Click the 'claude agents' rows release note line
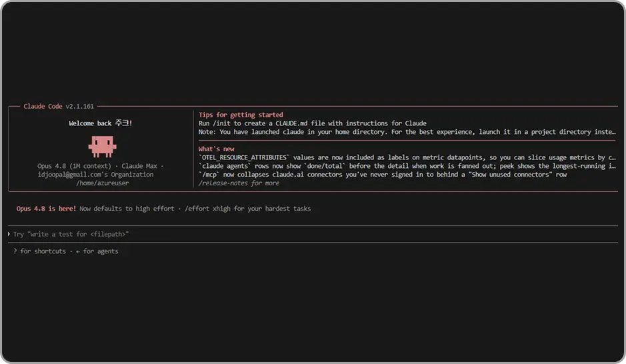This screenshot has width=626, height=364. click(407, 165)
